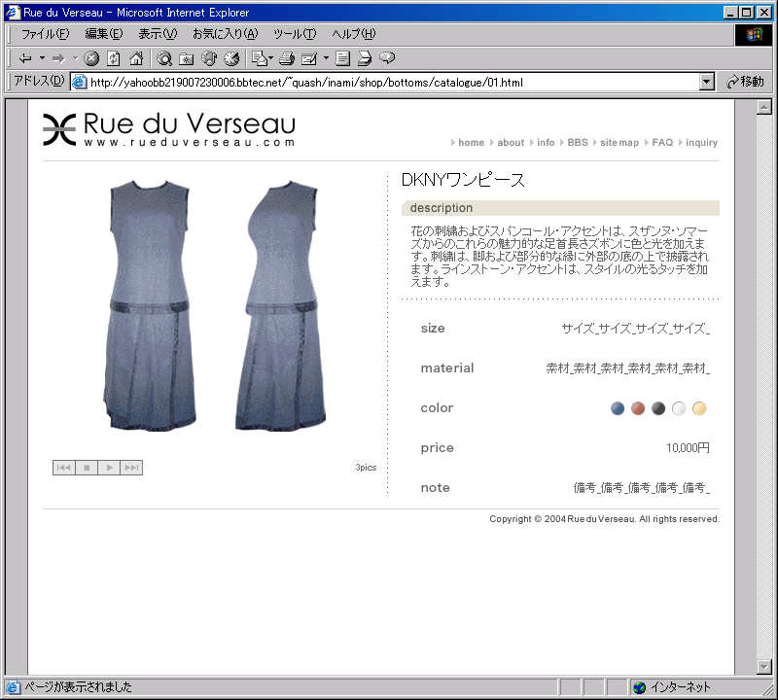This screenshot has height=700, width=778.
Task: Follow the FAQ navigation link
Action: tap(662, 142)
